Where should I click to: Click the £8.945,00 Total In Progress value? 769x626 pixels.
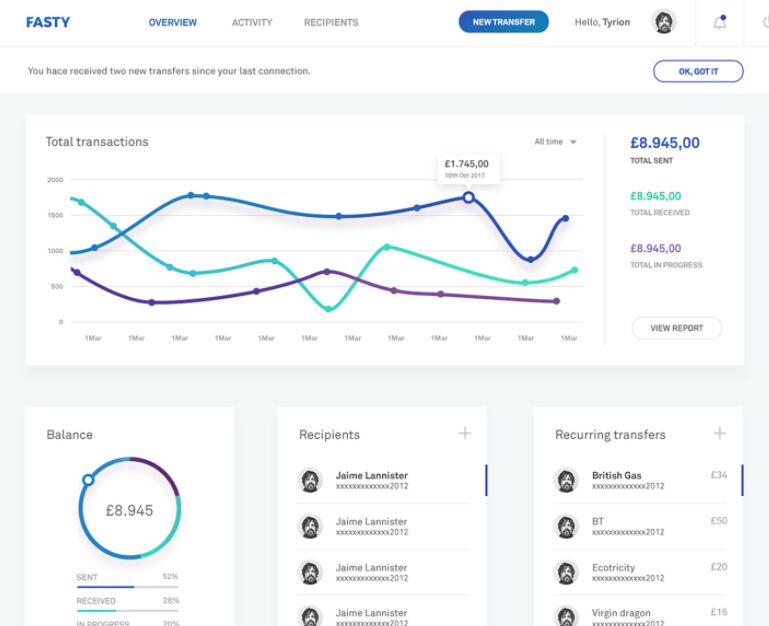point(656,248)
